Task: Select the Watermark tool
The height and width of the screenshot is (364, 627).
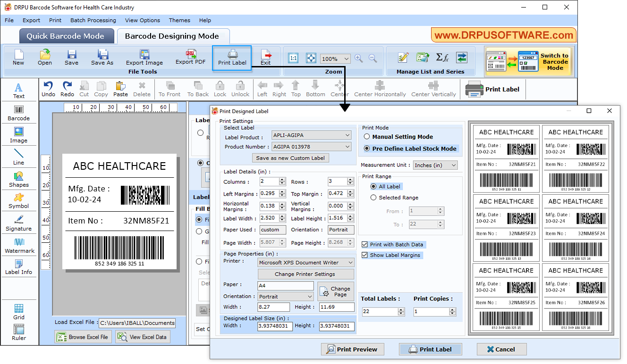Action: point(19,246)
